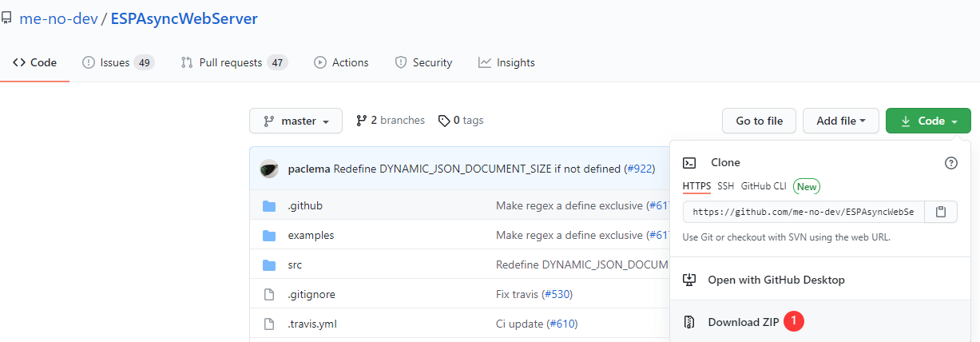View the 0 tags link
980x342 pixels.
point(461,121)
